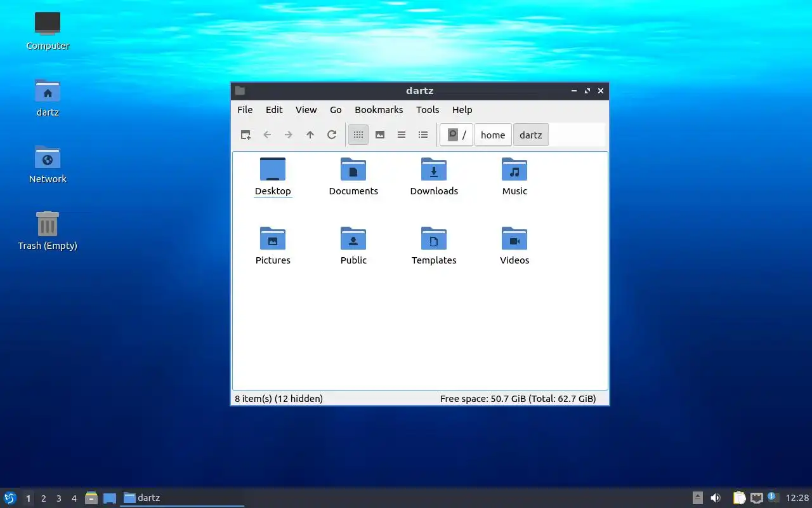Viewport: 812px width, 508px height.
Task: Switch to workspace 3
Action: pyautogui.click(x=58, y=498)
